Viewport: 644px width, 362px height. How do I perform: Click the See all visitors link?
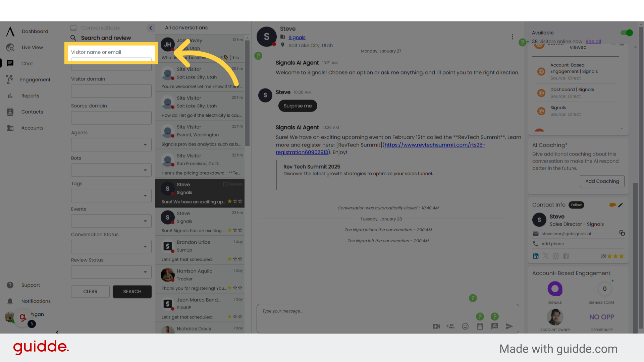click(x=593, y=41)
